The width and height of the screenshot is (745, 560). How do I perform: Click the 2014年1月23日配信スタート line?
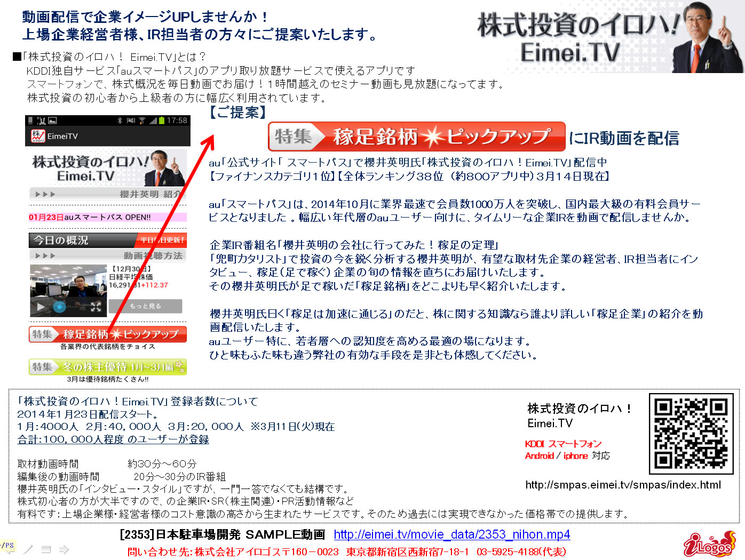tap(88, 414)
